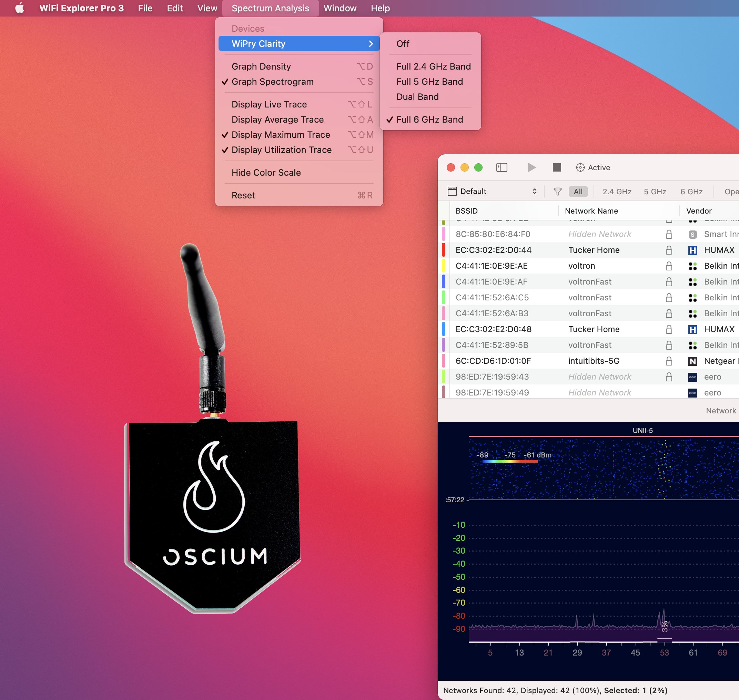Click eero vendor icon on 98:ED:7E:19:59:43 row
Screen dimensions: 739x700
click(693, 377)
